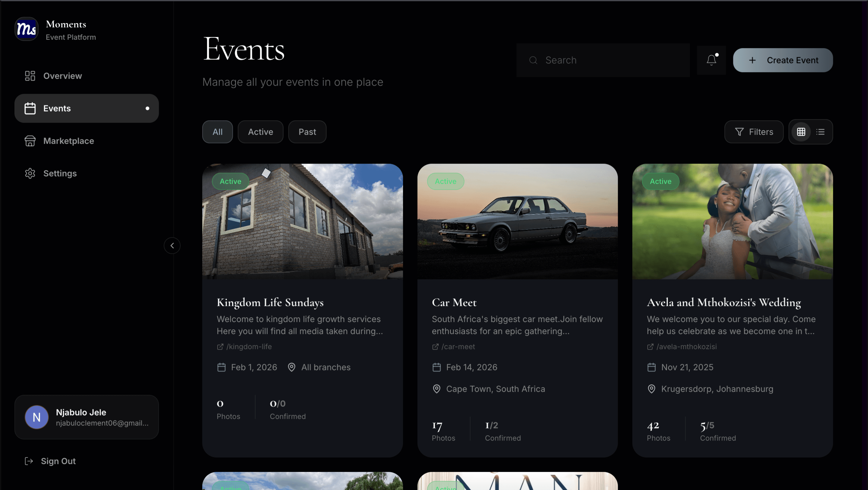Click the Moments logo icon
The width and height of the screenshot is (868, 490).
tap(26, 29)
